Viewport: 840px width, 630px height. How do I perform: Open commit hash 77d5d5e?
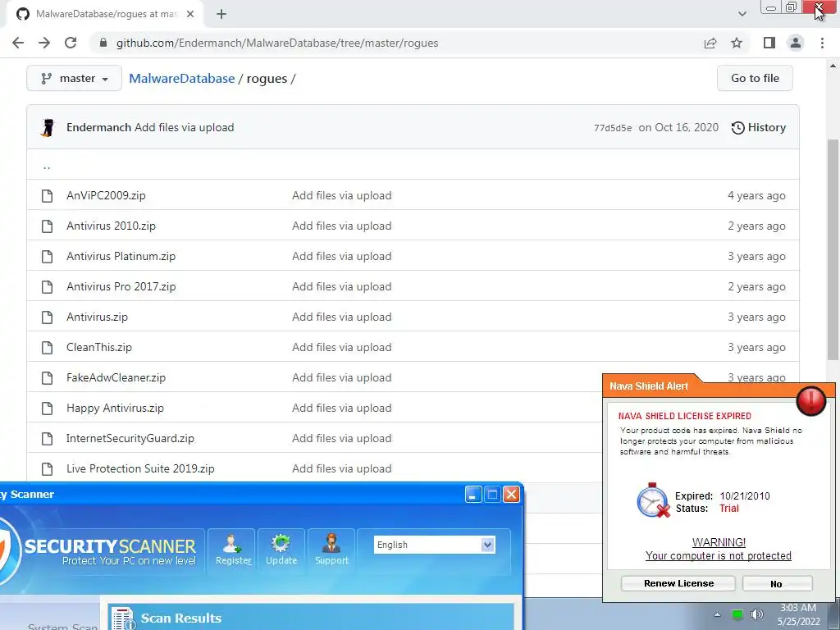pos(612,128)
